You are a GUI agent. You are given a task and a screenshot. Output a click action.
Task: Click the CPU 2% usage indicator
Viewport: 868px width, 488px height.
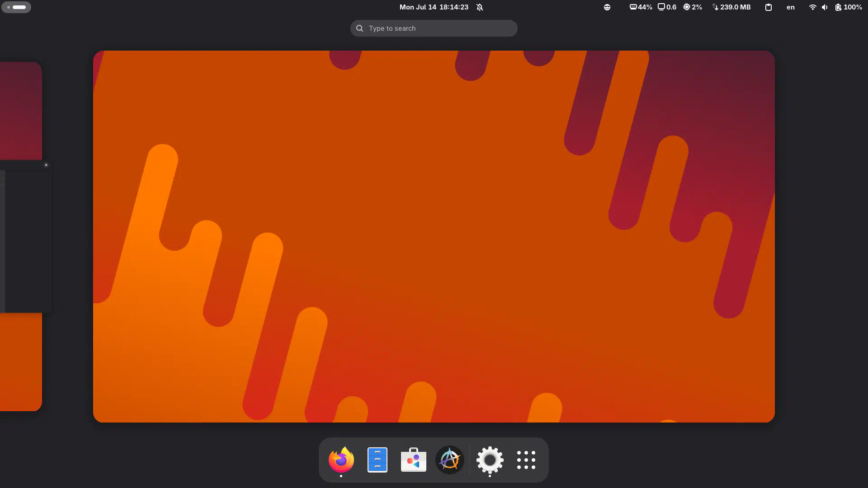tap(693, 7)
